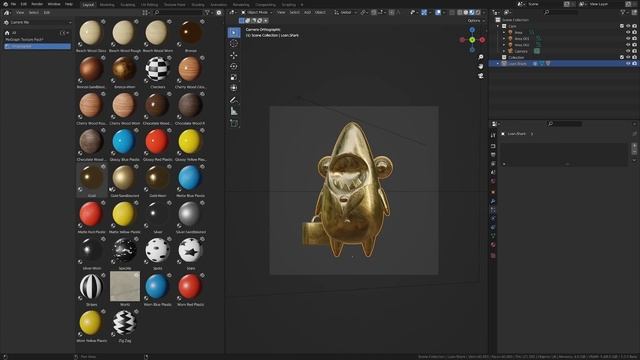The width and height of the screenshot is (640, 360).
Task: Click the green center of navigation gizmo
Action: pos(472,40)
